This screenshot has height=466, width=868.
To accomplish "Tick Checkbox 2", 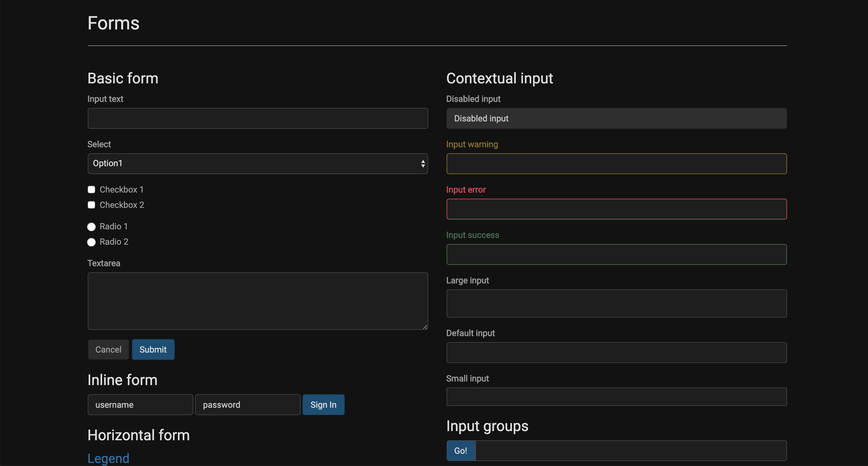I will click(x=91, y=205).
